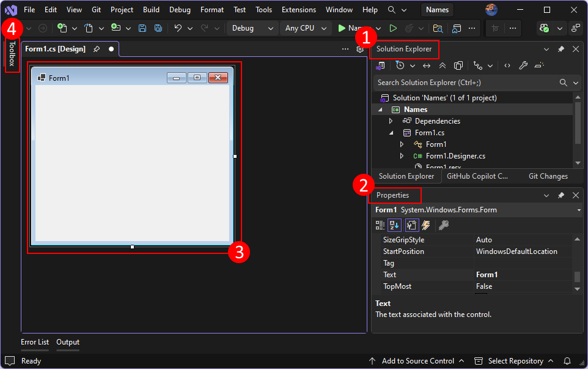Open the Build menu

(150, 9)
